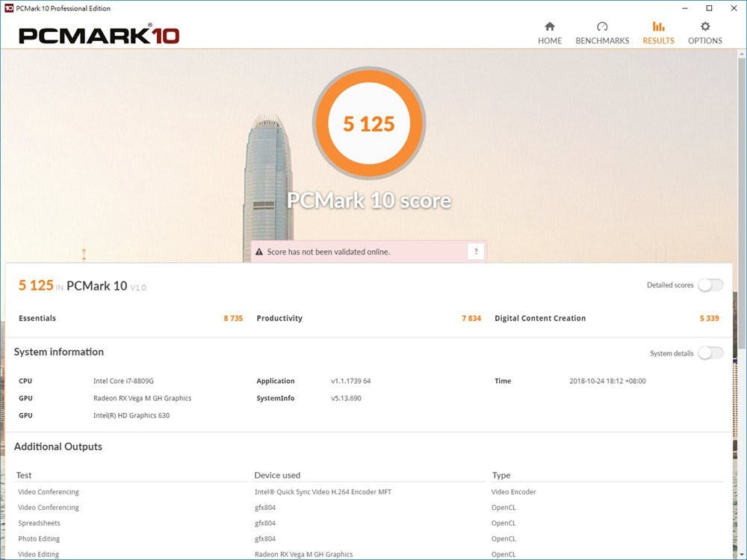Click the Essentials score 8 735
The height and width of the screenshot is (560, 747).
pyautogui.click(x=233, y=319)
